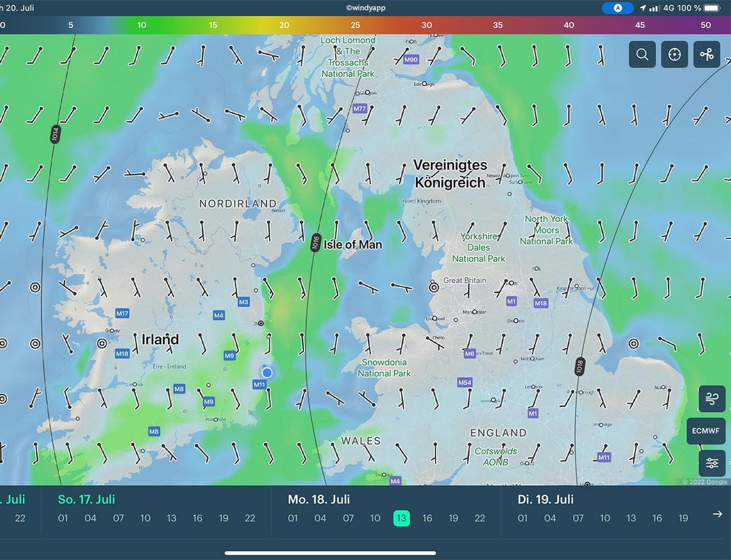The width and height of the screenshot is (731, 560).
Task: Tap the battery icon in status bar
Action: tap(712, 8)
